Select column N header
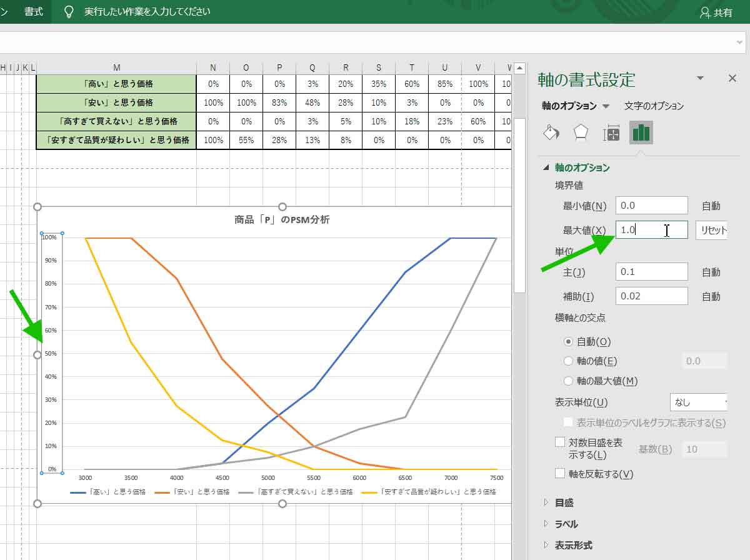Image resolution: width=750 pixels, height=560 pixels. point(213,67)
